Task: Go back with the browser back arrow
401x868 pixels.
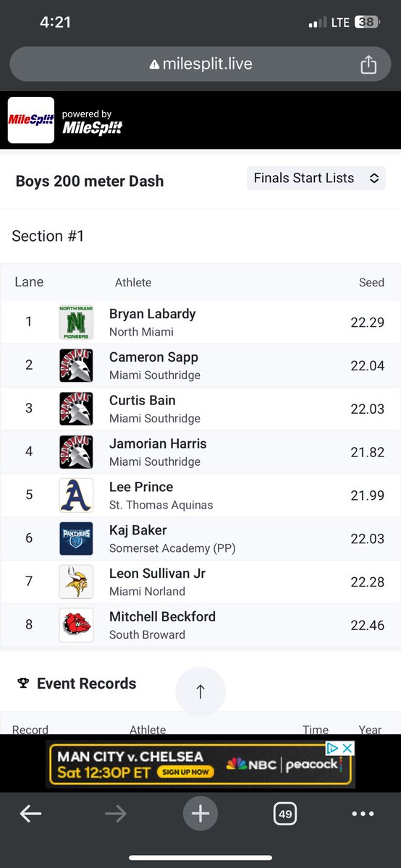Action: [30, 814]
